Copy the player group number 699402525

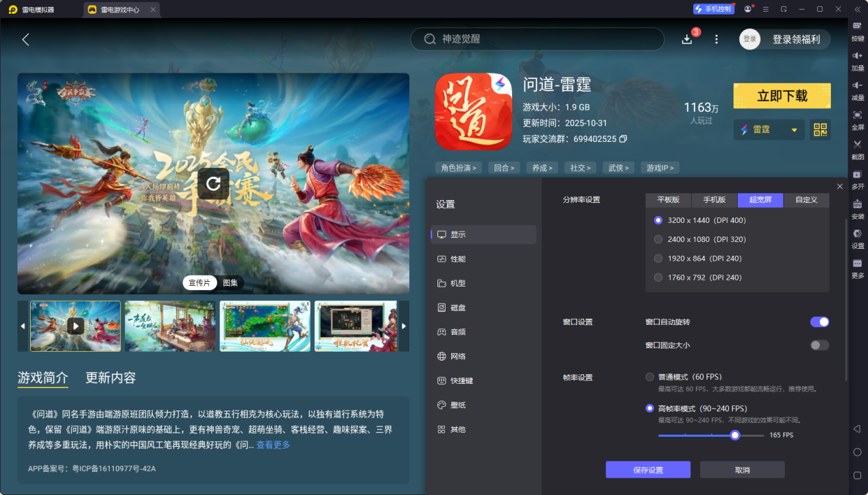click(x=623, y=139)
